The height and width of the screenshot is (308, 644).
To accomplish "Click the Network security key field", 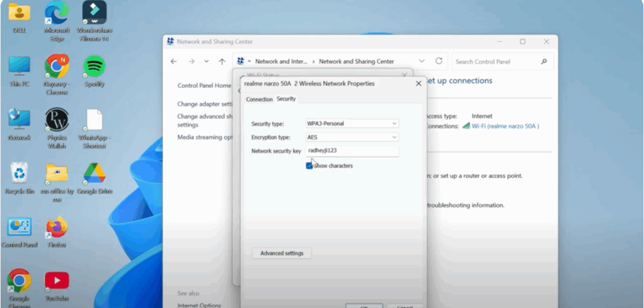I will pos(352,151).
